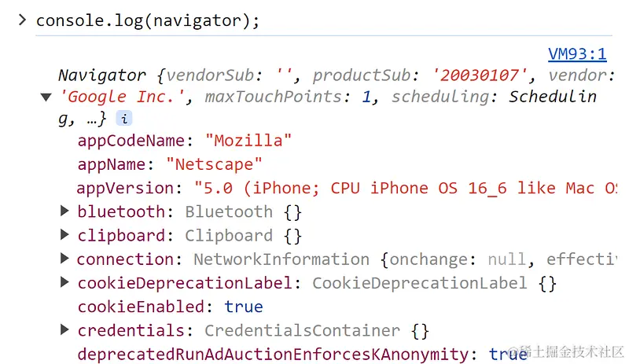Image resolution: width=629 pixels, height=364 pixels.
Task: Select the appVersion property
Action: coord(125,188)
